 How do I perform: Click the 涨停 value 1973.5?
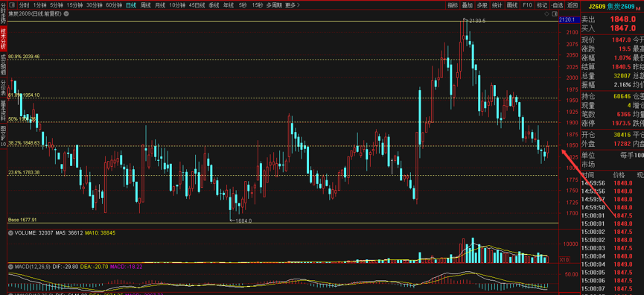click(x=622, y=122)
